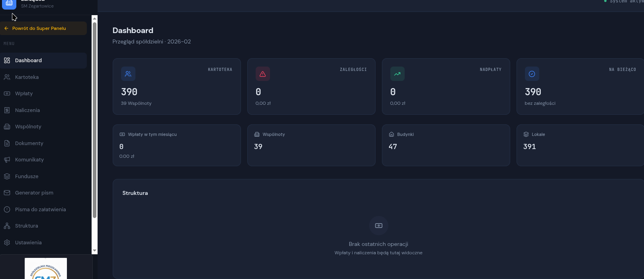Click the 390 value in Kartoteka card
The image size is (644, 279).
click(x=129, y=92)
